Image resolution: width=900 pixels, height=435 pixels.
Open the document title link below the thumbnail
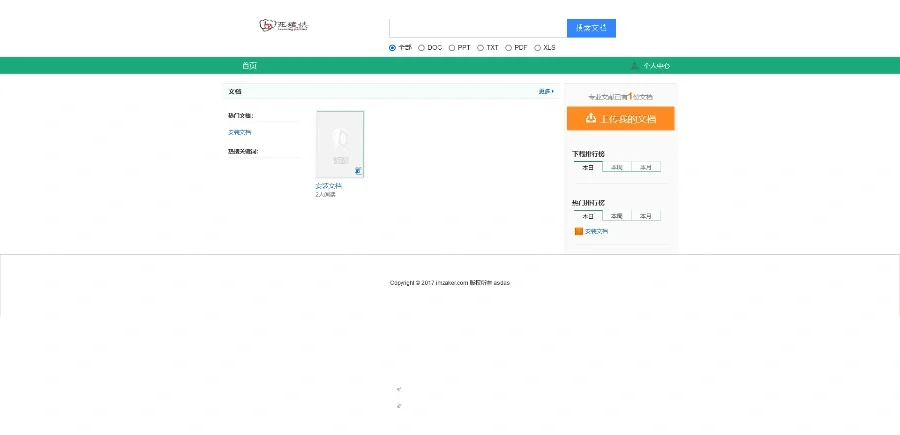point(329,185)
